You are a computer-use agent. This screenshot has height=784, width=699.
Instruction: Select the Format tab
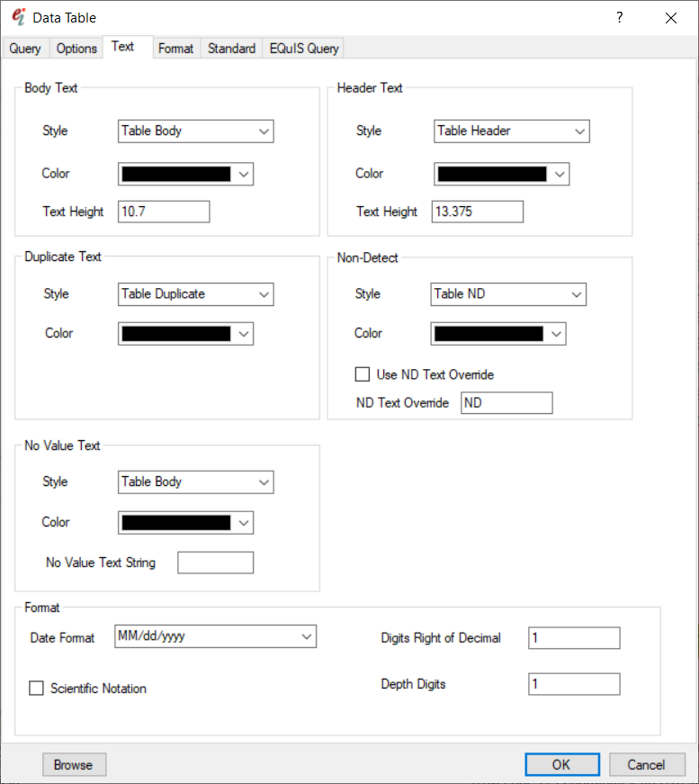tap(175, 49)
